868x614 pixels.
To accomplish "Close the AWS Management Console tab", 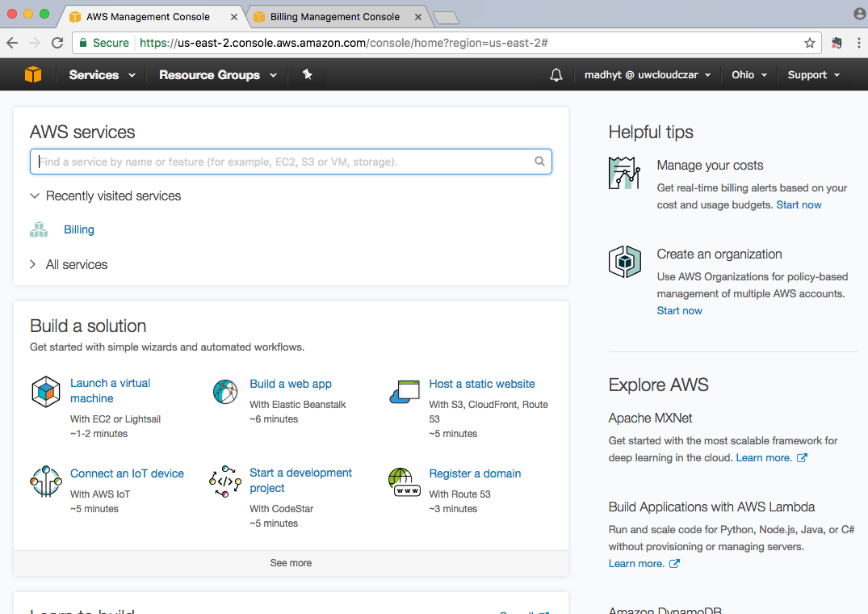I will coord(234,17).
